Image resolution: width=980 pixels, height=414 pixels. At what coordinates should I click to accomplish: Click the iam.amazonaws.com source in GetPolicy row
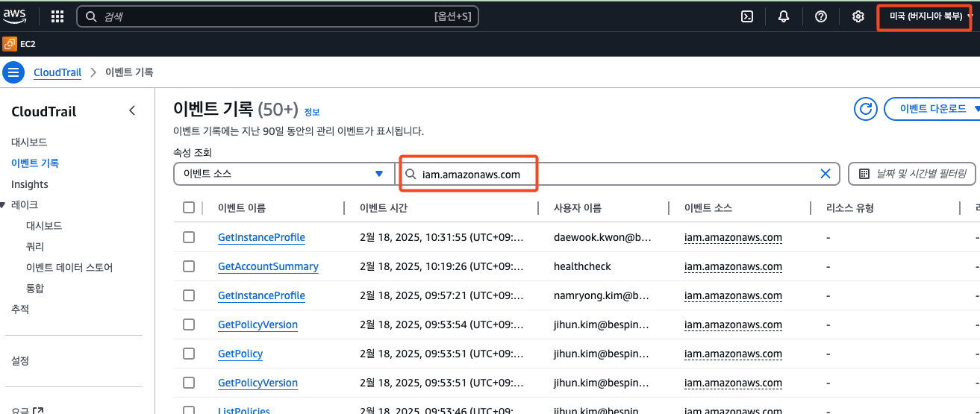tap(733, 354)
